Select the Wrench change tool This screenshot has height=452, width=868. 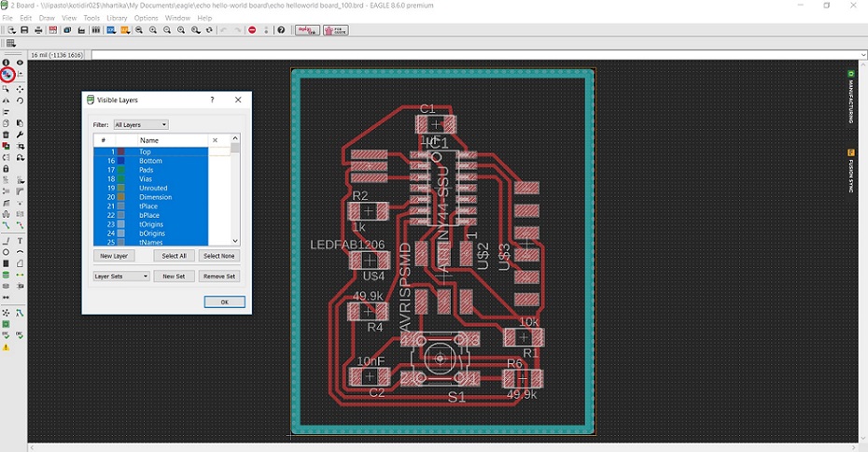[20, 134]
